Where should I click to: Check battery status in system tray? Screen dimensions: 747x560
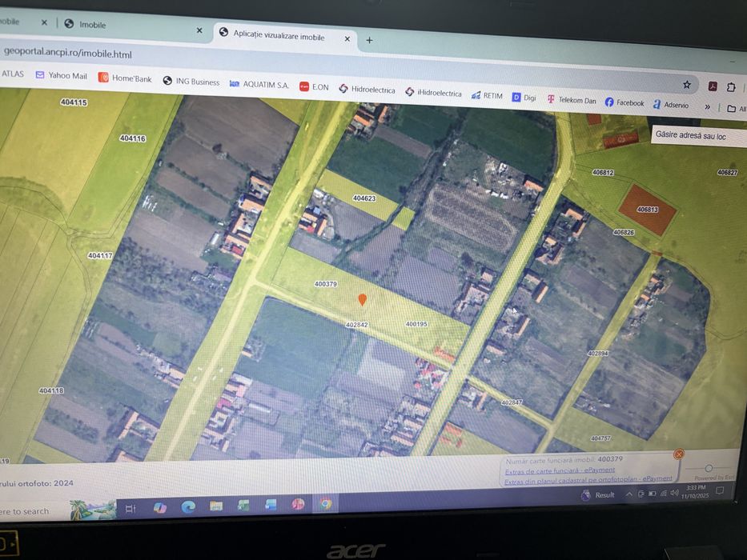pos(653,494)
